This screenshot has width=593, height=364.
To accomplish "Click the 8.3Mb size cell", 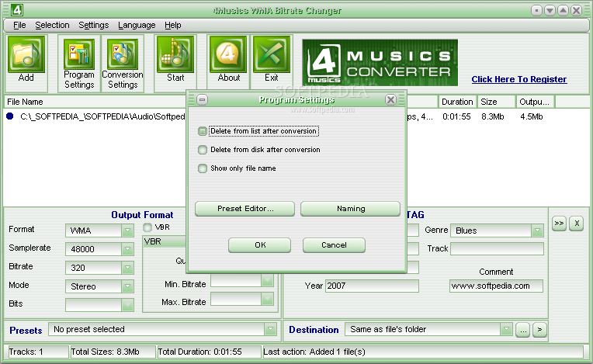I will point(492,116).
